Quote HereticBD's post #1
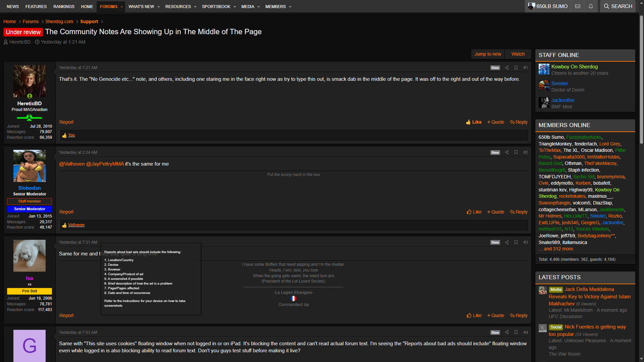The image size is (644, 362). click(x=496, y=122)
